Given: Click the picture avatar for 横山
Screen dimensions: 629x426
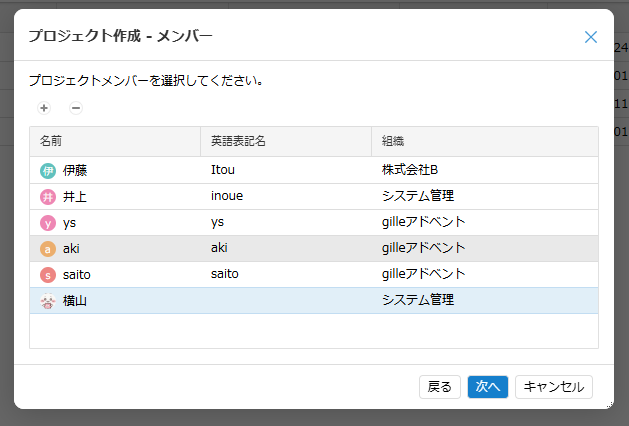Looking at the screenshot, I should [x=48, y=301].
